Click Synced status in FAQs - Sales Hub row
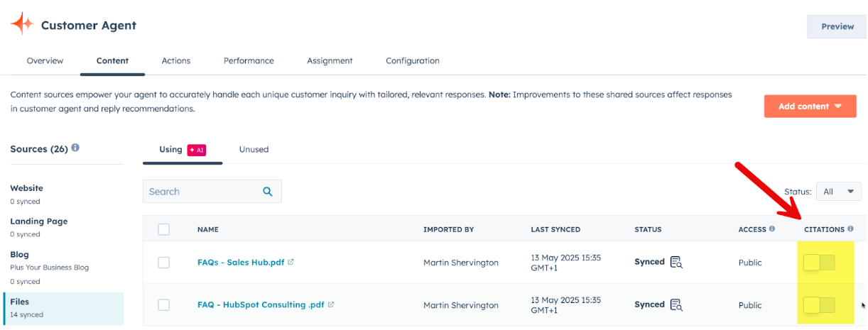868x330 pixels. pyautogui.click(x=649, y=262)
